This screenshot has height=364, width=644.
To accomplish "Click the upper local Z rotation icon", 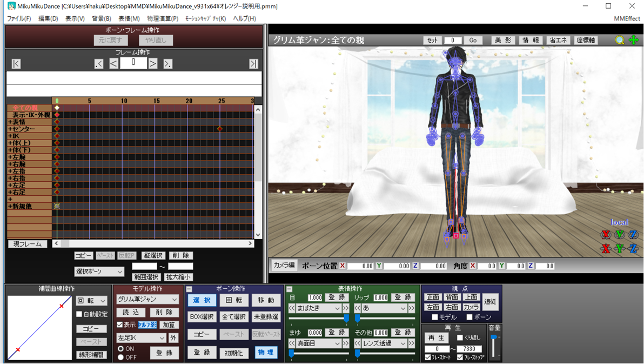I will click(634, 234).
